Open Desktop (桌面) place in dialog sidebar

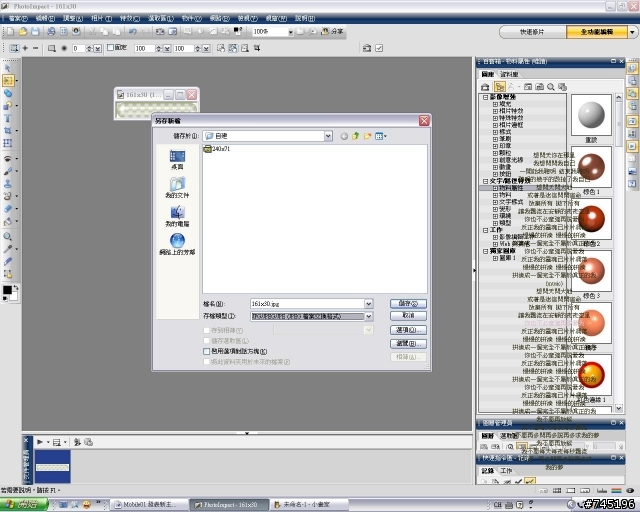[x=177, y=160]
